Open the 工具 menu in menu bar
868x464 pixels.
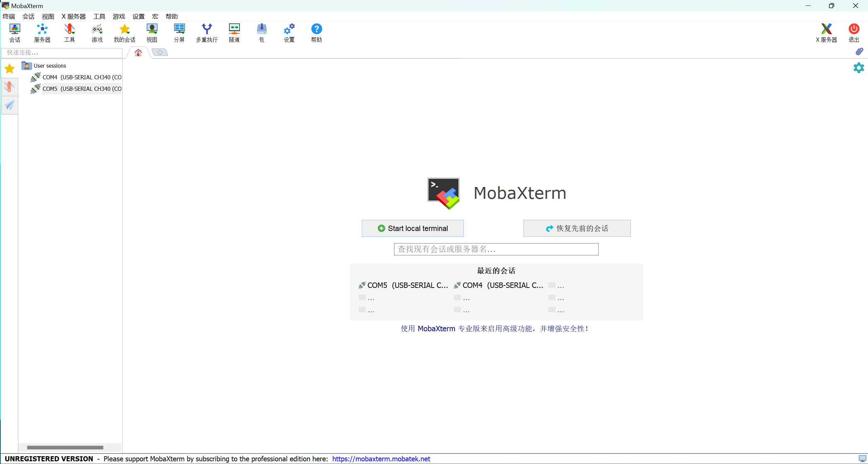(99, 16)
